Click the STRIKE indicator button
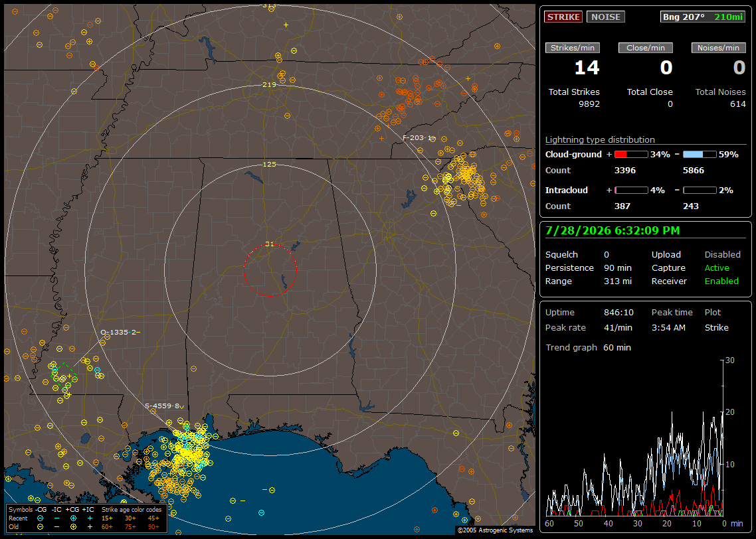 (x=563, y=17)
